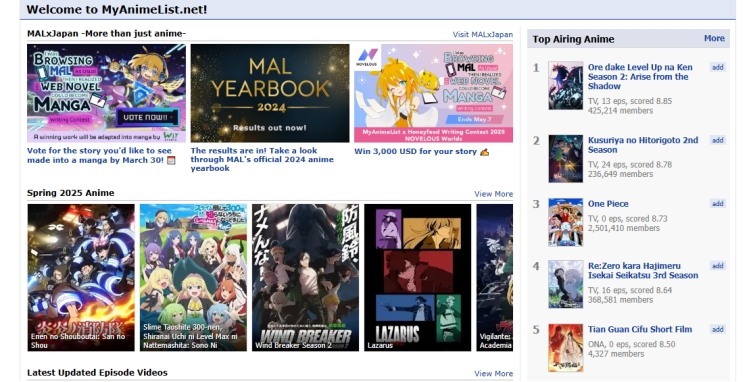This screenshot has width=752, height=382.
Task: Open the Re:Zero 3rd Season title
Action: 643,271
